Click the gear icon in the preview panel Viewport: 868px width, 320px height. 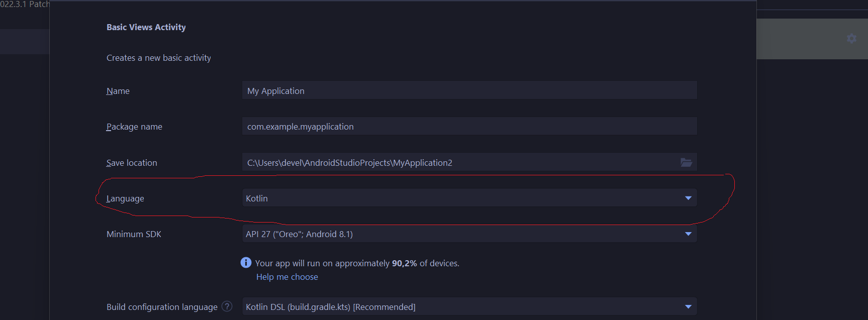point(851,38)
